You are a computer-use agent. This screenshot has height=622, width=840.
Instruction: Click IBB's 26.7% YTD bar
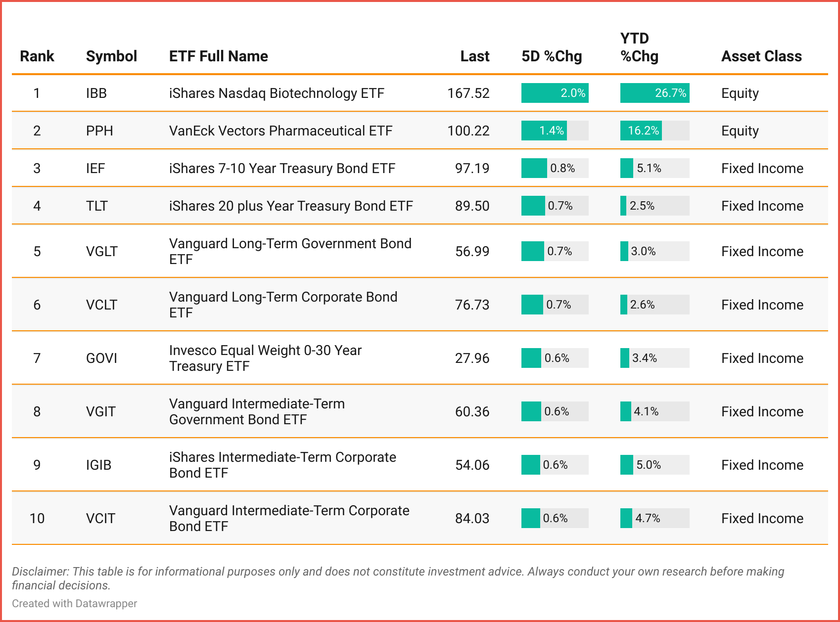point(654,93)
